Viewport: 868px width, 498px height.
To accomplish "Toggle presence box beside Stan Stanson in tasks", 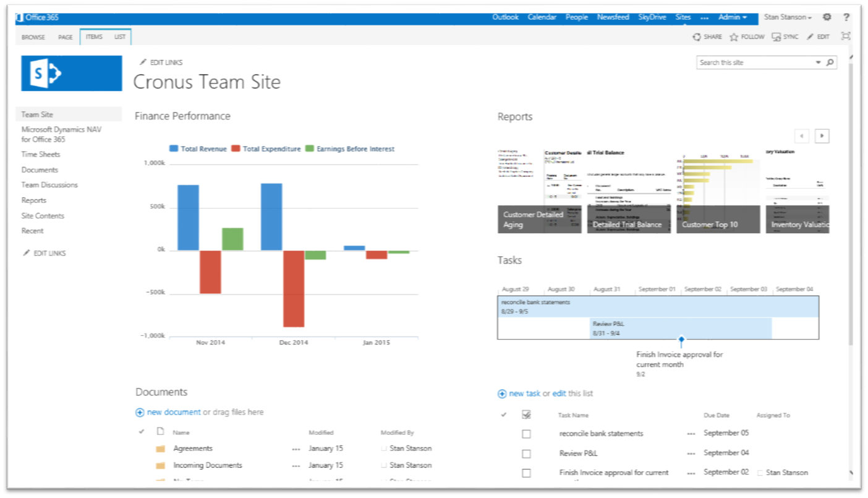I will pos(760,473).
